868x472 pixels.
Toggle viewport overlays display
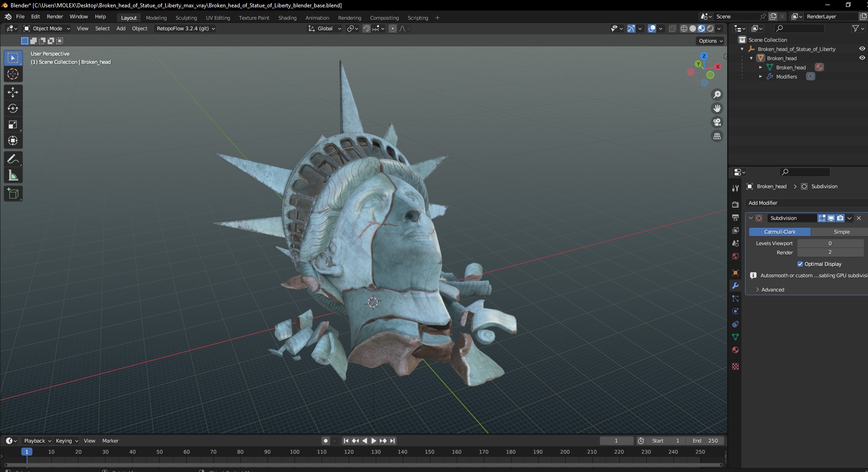(x=652, y=28)
